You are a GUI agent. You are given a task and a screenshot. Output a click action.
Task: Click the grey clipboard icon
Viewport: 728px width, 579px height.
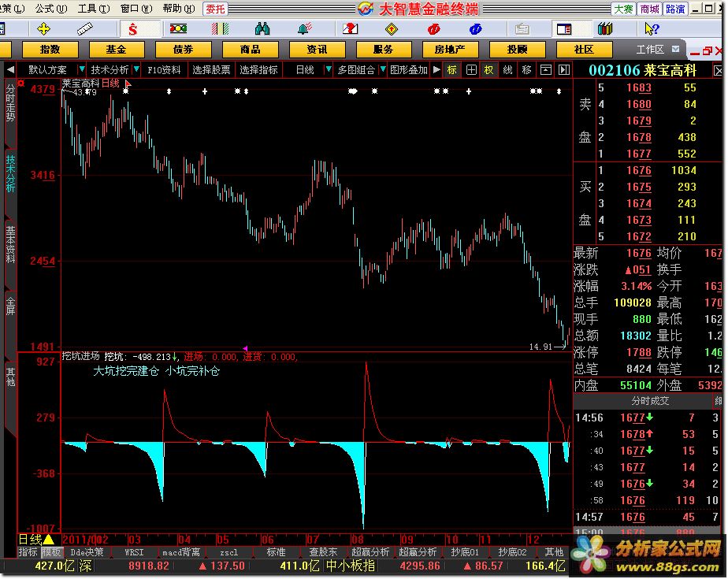[522, 29]
